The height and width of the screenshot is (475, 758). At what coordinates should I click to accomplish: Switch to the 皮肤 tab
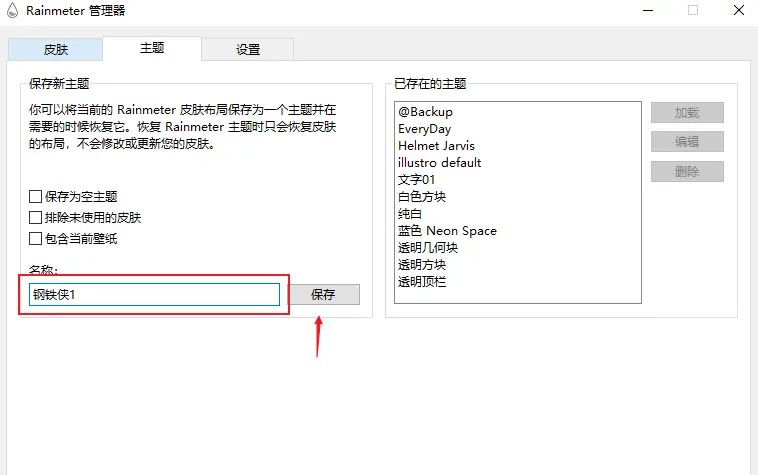pos(55,49)
